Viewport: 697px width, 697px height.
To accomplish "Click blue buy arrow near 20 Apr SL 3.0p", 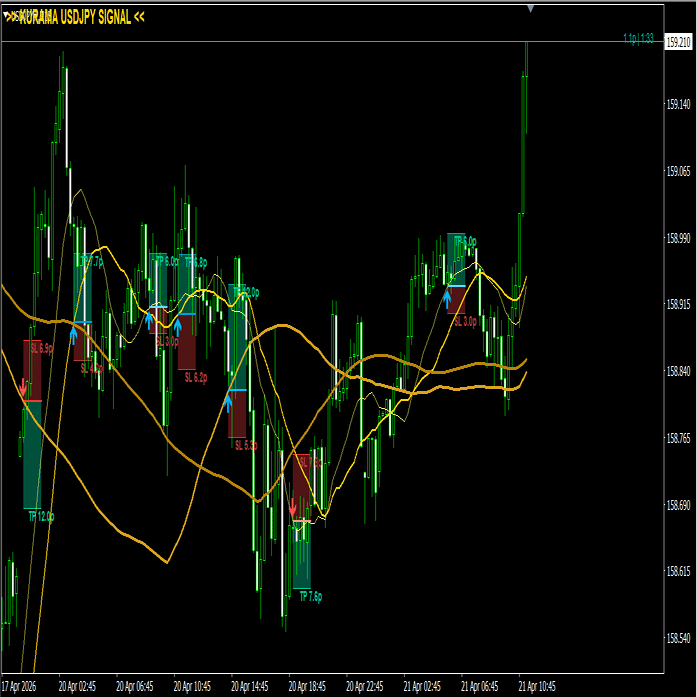I will click(149, 320).
